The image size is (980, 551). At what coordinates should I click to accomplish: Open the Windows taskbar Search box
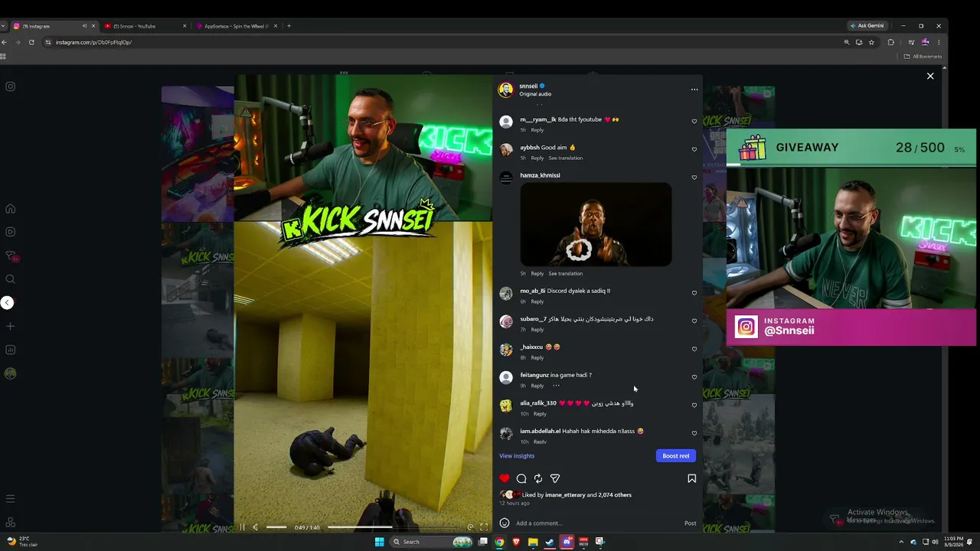click(433, 542)
